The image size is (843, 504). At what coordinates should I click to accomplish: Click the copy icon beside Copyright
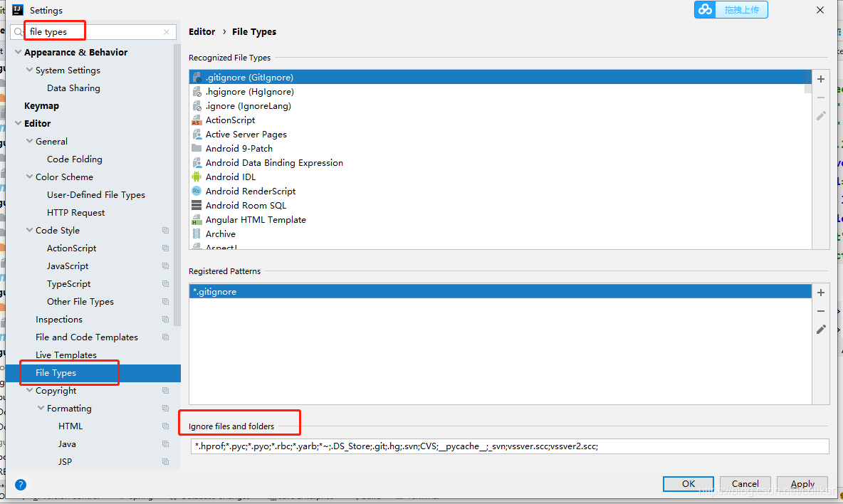166,391
